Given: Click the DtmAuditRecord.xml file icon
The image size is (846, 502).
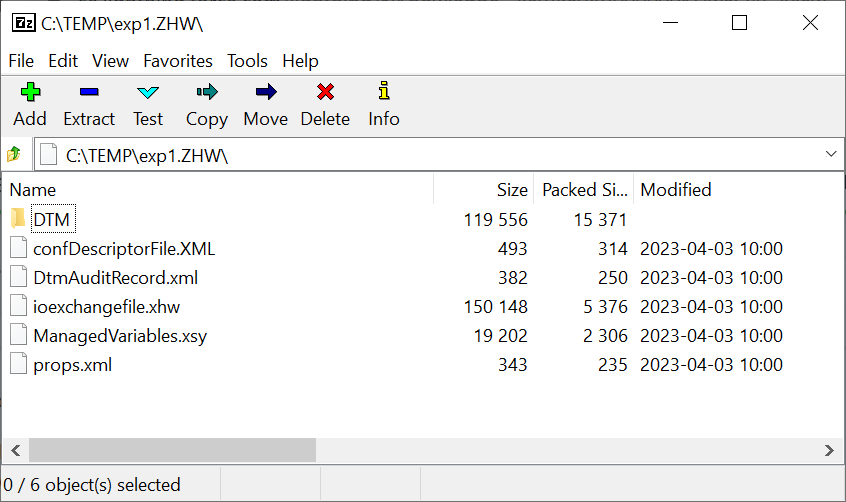Looking at the screenshot, I should coord(18,277).
